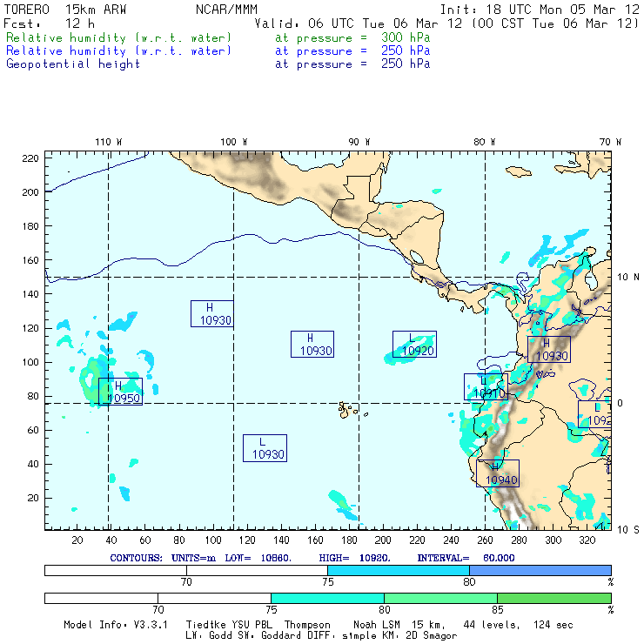Pick the turquoise 75–80% swatch in lower colorbar
This screenshot has height=644, width=644.
point(327,598)
